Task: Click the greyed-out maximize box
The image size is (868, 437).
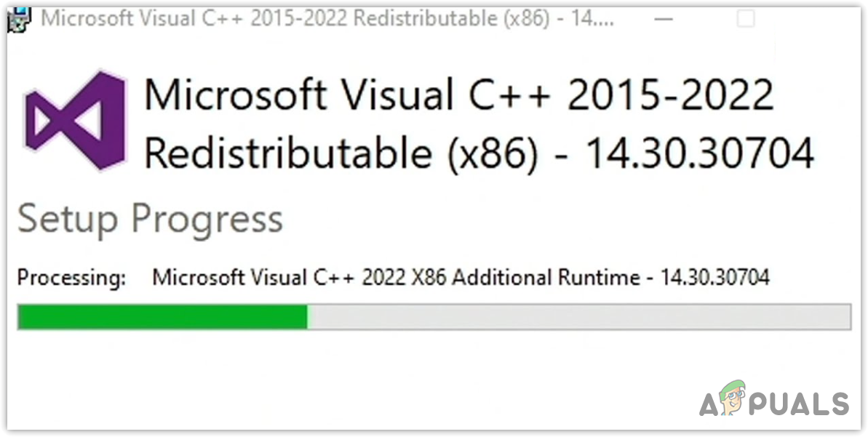Action: click(746, 20)
